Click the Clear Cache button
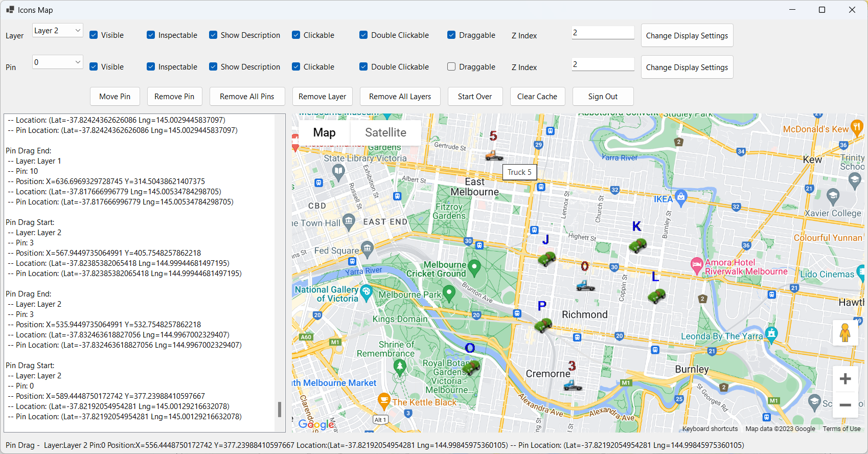Viewport: 868px width, 454px height. click(537, 96)
